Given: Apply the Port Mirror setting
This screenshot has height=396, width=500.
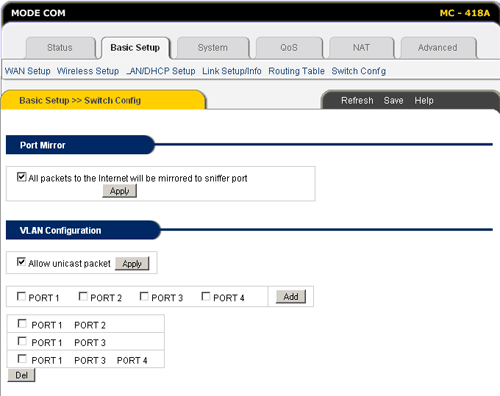Looking at the screenshot, I should [119, 191].
